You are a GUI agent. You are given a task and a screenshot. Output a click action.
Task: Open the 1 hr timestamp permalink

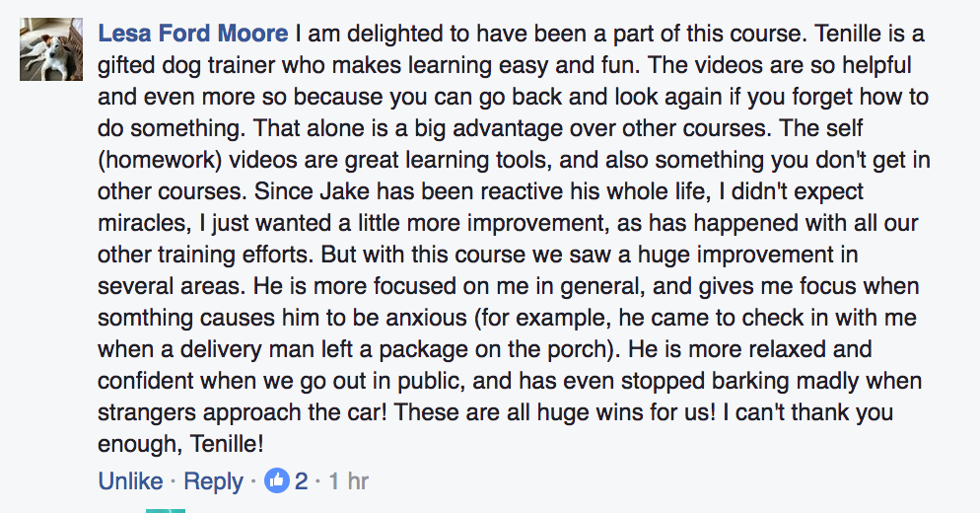pyautogui.click(x=348, y=481)
